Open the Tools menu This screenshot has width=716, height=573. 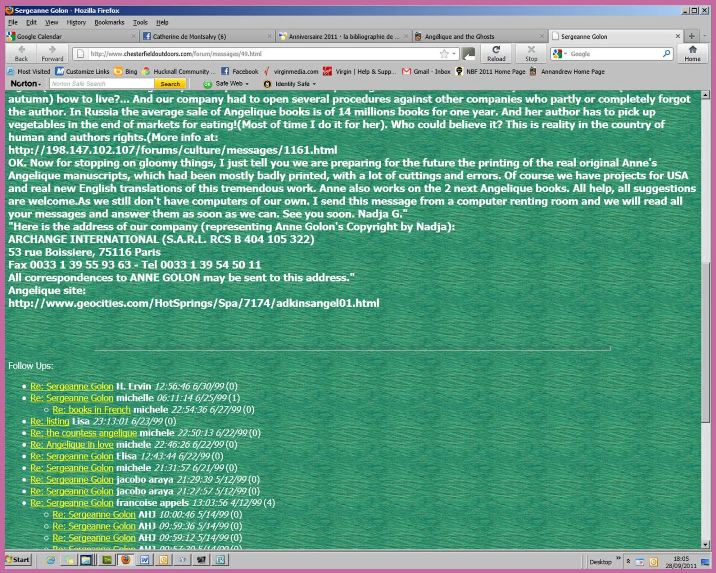click(x=140, y=22)
